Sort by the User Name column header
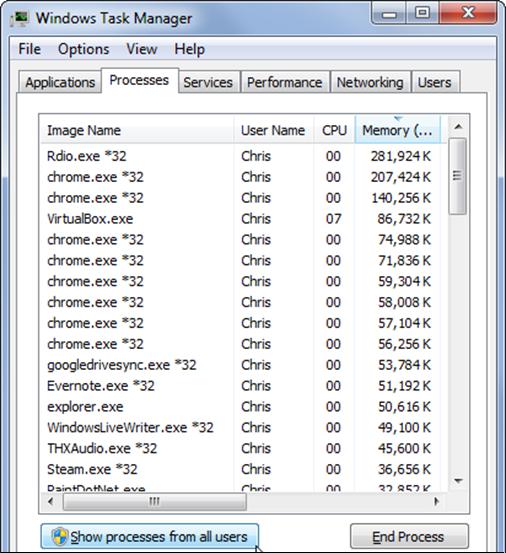Viewport: 506px width, 553px height. (273, 130)
